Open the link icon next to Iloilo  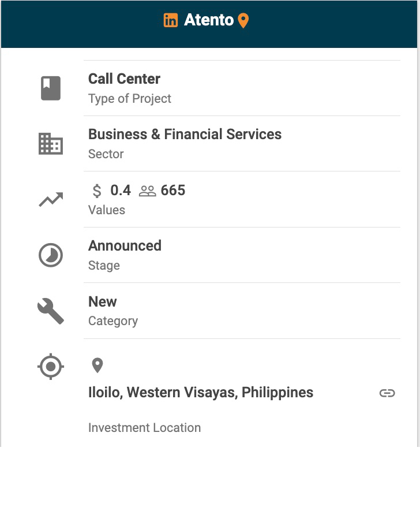tap(387, 393)
